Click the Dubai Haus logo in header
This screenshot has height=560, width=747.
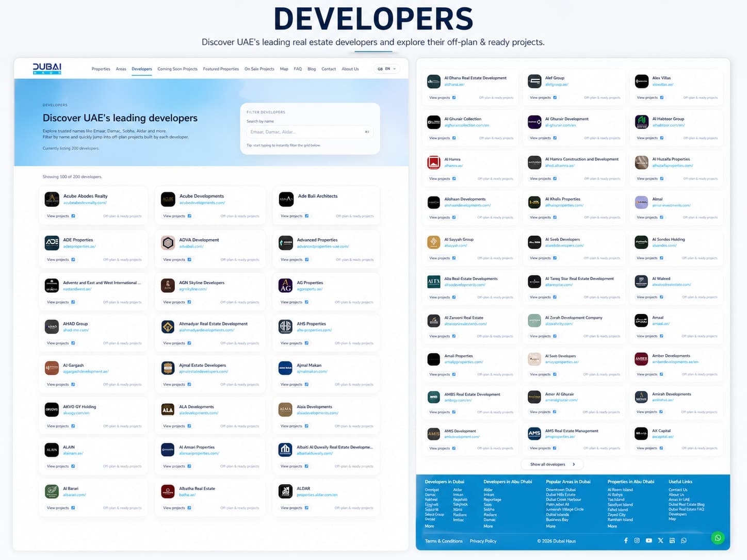point(47,69)
